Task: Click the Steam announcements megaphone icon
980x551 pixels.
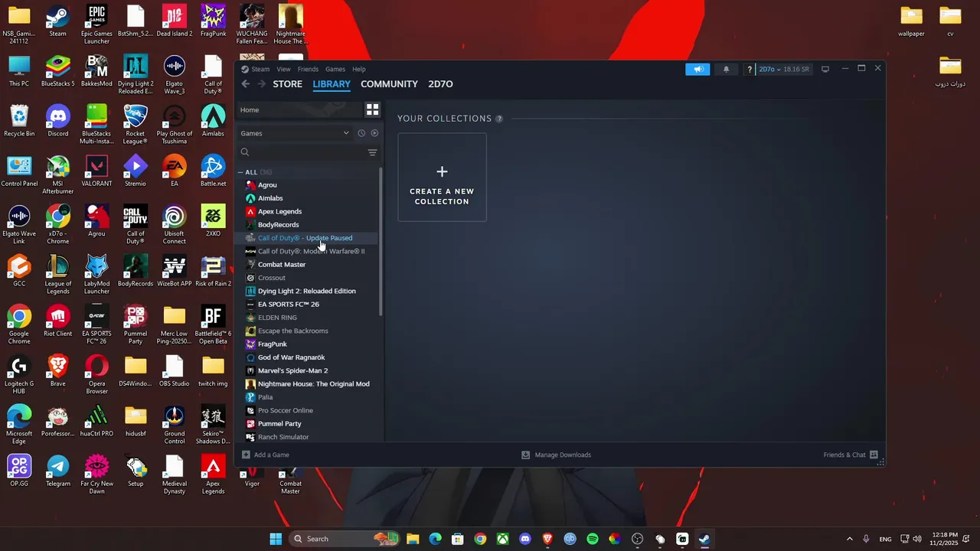Action: pos(697,69)
